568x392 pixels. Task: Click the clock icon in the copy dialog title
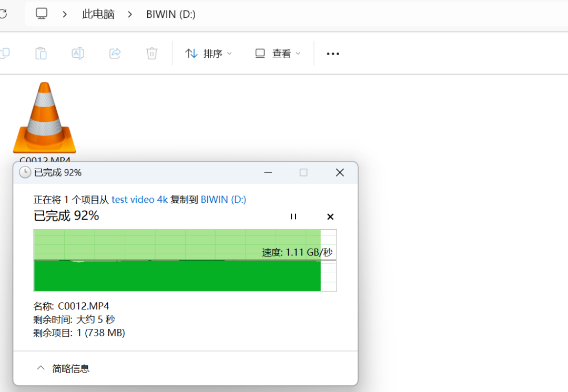(x=25, y=172)
